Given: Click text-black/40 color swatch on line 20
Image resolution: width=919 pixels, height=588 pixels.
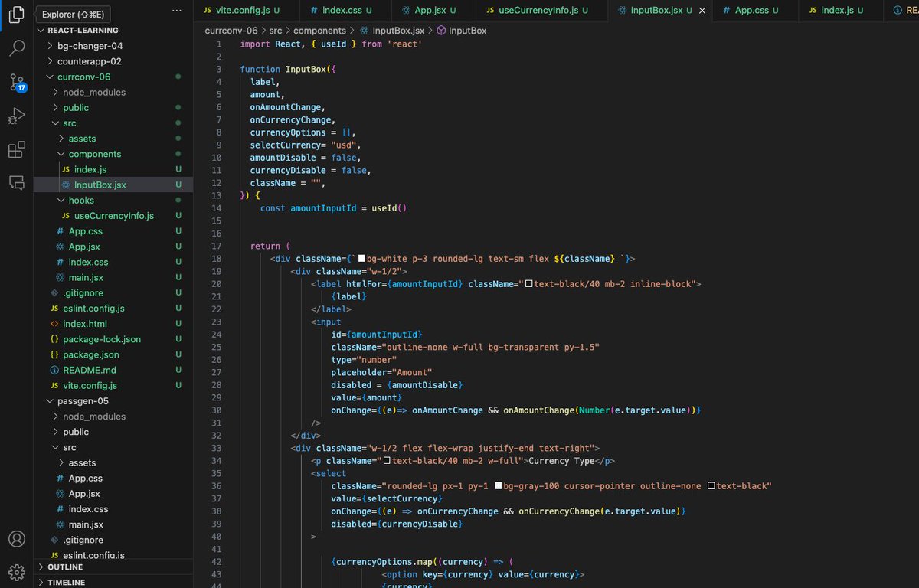Looking at the screenshot, I should click(528, 284).
